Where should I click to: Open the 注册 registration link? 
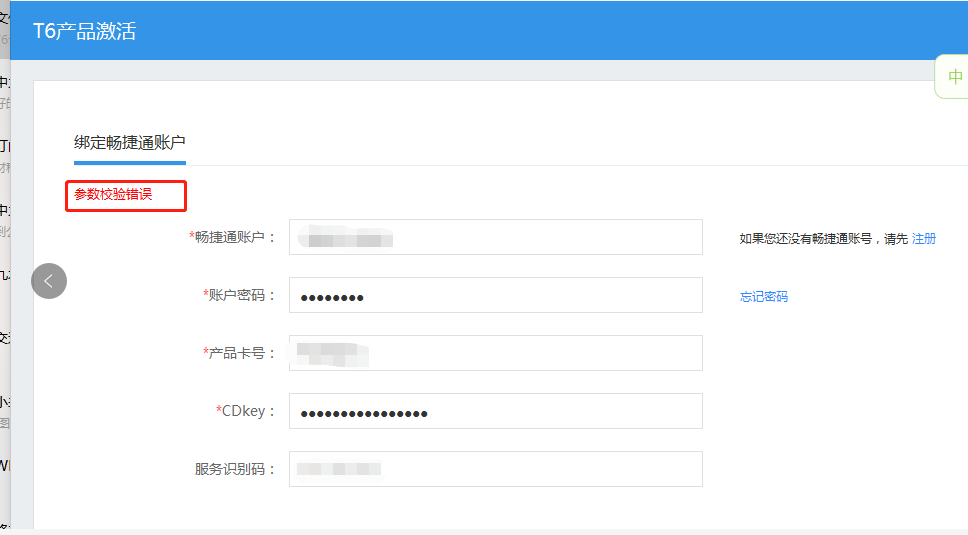point(924,239)
